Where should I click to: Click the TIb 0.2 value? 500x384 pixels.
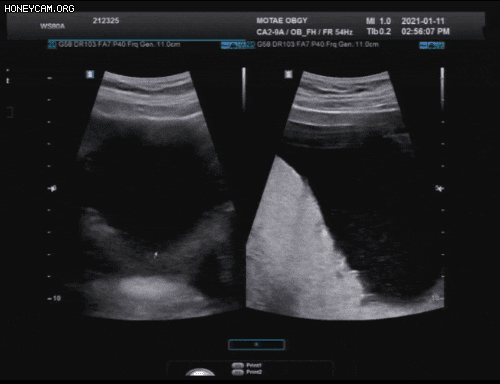point(379,31)
